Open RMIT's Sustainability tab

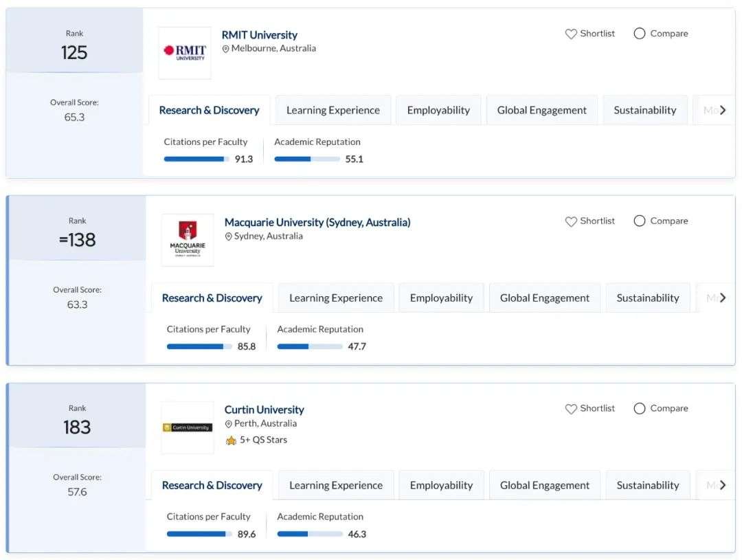coord(645,111)
